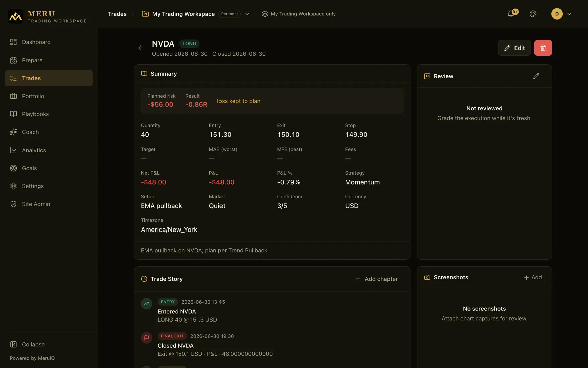Click P&L % value -0.79%
This screenshot has width=588, height=368.
click(x=289, y=182)
